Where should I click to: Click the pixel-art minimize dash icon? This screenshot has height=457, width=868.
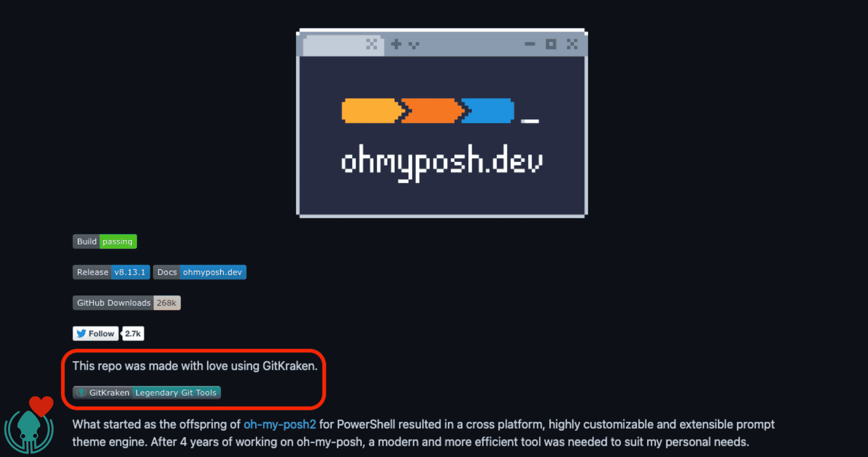pyautogui.click(x=530, y=44)
